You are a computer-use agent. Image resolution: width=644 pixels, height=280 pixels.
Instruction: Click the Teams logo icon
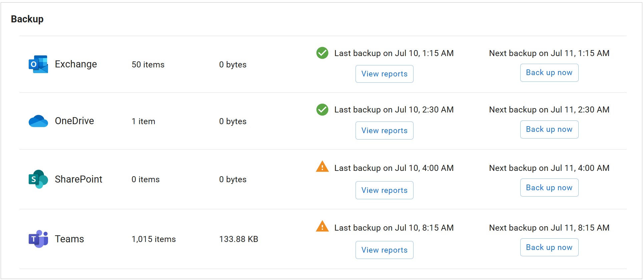38,239
